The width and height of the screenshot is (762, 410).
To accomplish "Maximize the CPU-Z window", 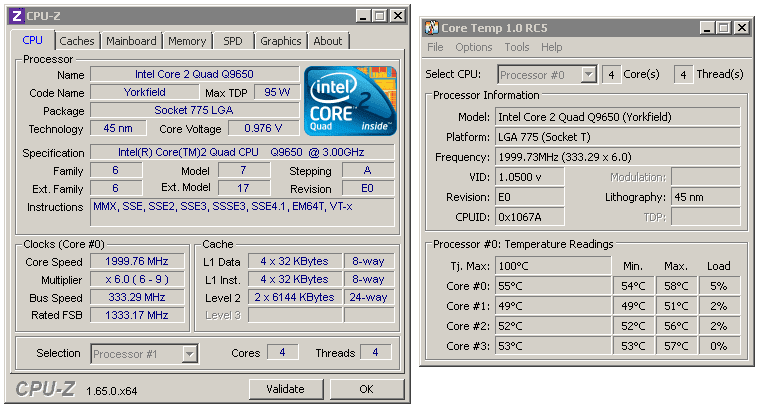I will [x=380, y=16].
